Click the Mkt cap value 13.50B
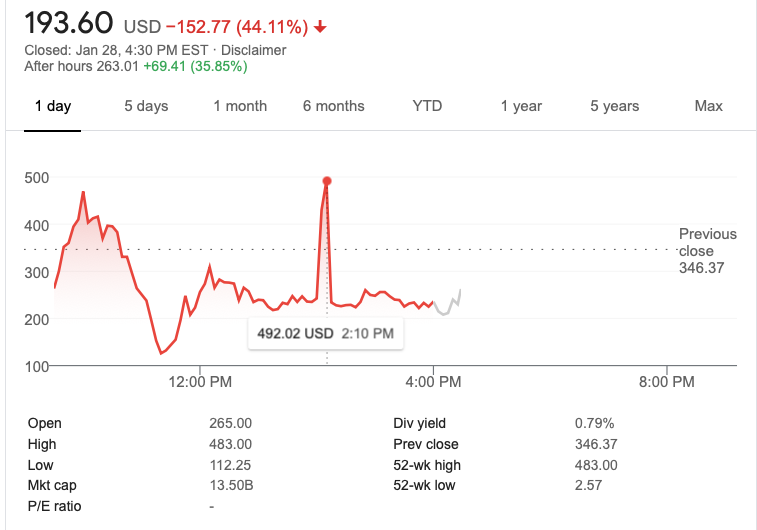The height and width of the screenshot is (530, 757). point(230,485)
